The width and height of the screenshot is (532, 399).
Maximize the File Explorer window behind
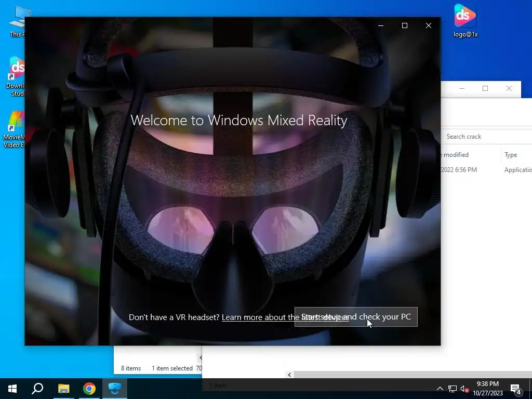pyautogui.click(x=485, y=88)
